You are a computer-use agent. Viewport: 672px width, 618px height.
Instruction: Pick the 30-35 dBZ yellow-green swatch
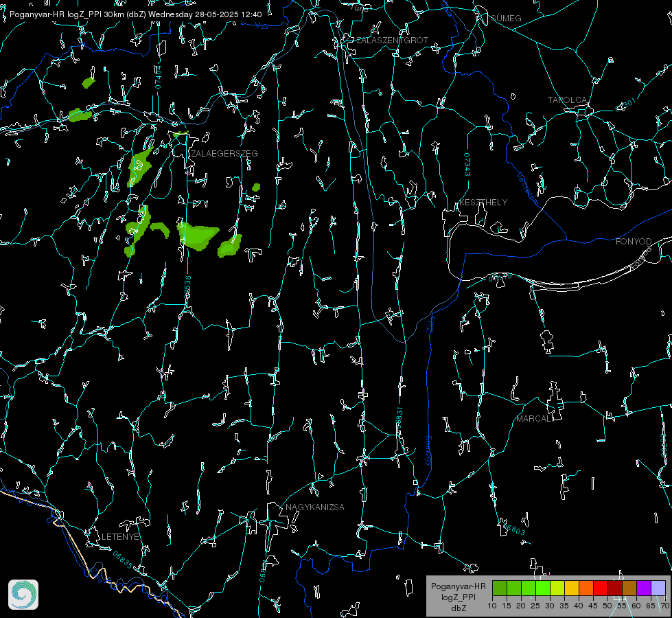(x=557, y=588)
